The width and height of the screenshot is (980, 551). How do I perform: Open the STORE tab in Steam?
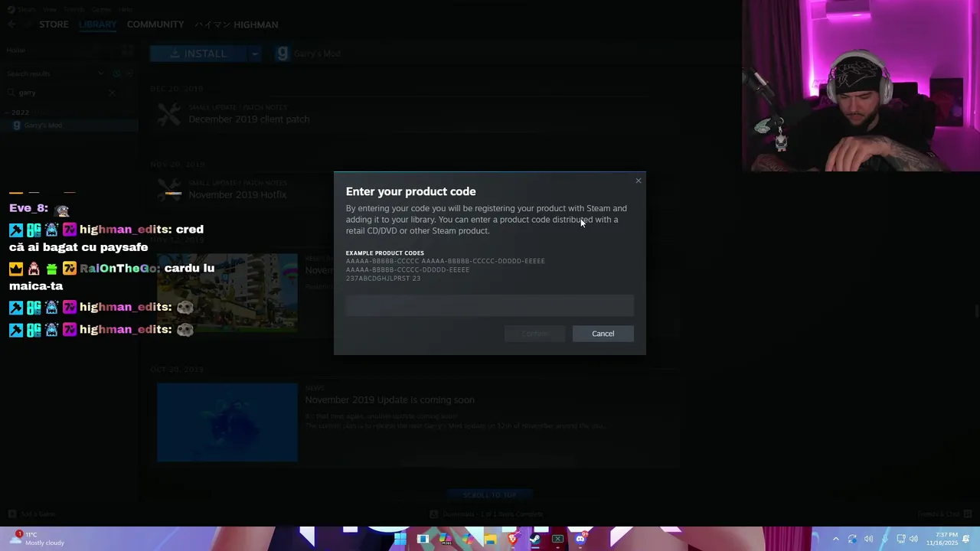(54, 24)
